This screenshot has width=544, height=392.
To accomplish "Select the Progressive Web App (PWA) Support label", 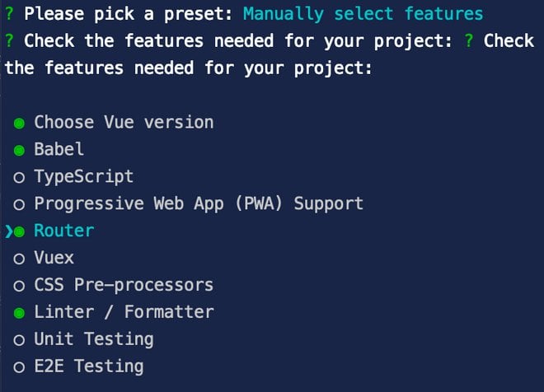I will [x=199, y=204].
